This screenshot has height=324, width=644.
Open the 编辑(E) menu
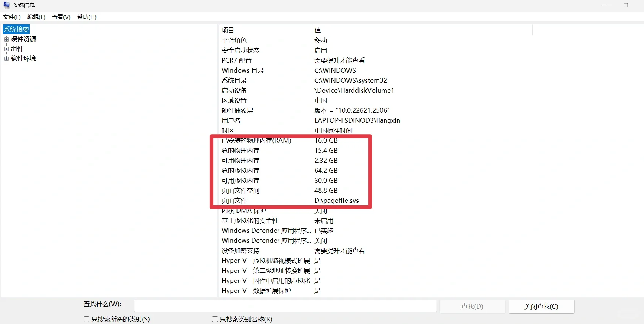[36, 17]
